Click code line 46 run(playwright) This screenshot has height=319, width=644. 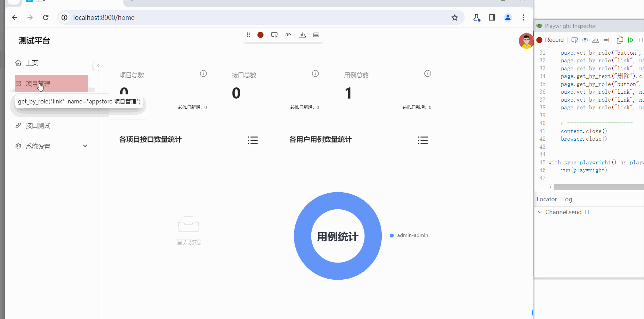point(584,170)
